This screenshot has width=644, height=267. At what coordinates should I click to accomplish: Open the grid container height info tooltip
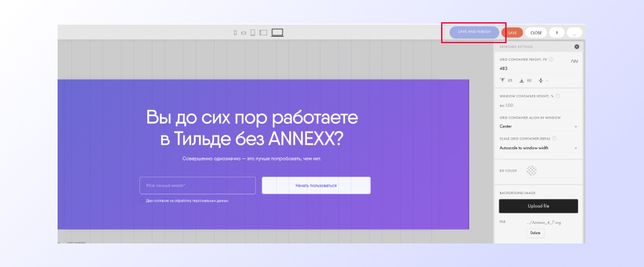(551, 59)
